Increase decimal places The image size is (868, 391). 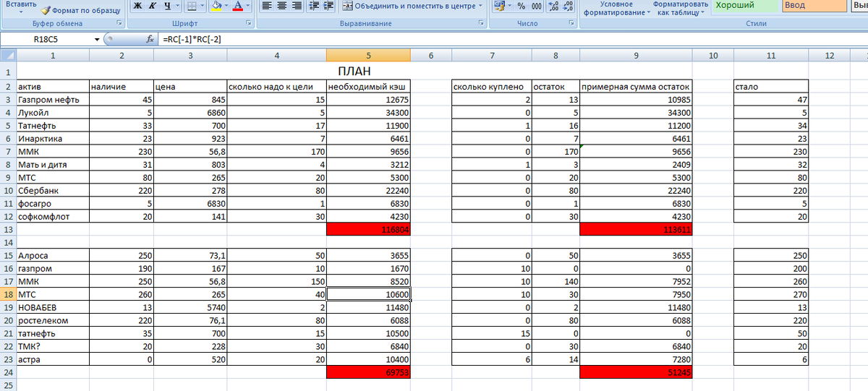click(553, 6)
